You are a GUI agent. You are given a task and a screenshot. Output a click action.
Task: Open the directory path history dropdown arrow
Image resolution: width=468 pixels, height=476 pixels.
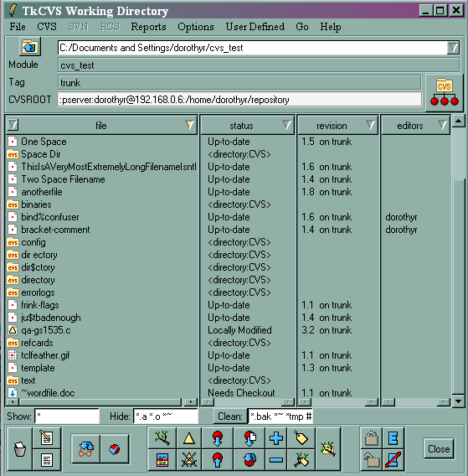(x=453, y=48)
